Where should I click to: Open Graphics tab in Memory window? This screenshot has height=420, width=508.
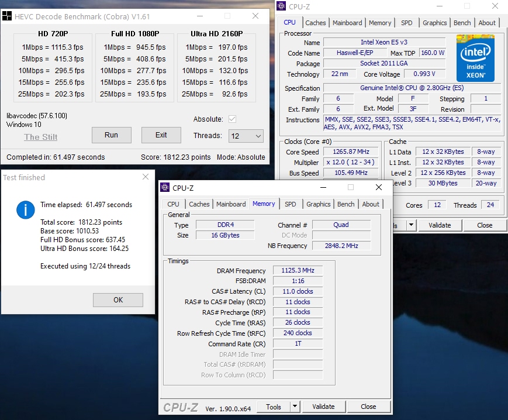pos(318,204)
